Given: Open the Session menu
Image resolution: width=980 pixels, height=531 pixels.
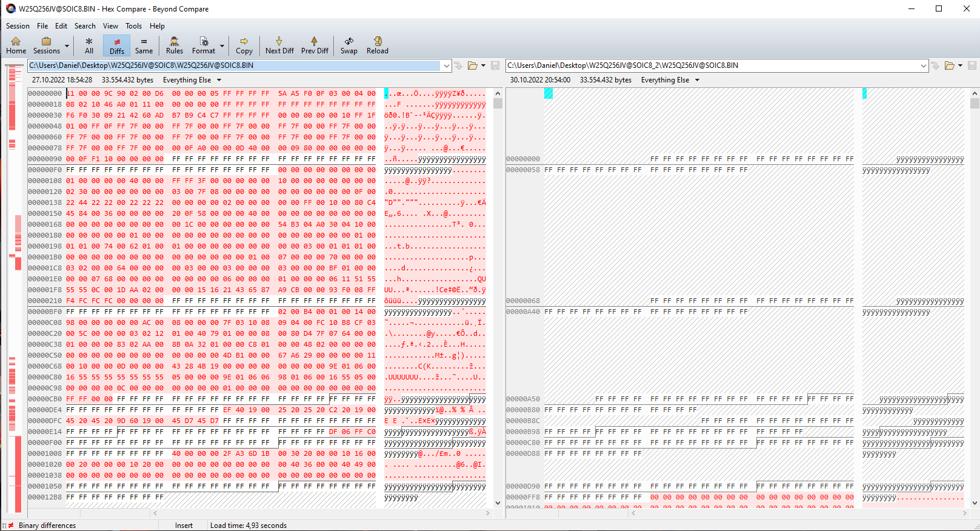Looking at the screenshot, I should point(18,26).
